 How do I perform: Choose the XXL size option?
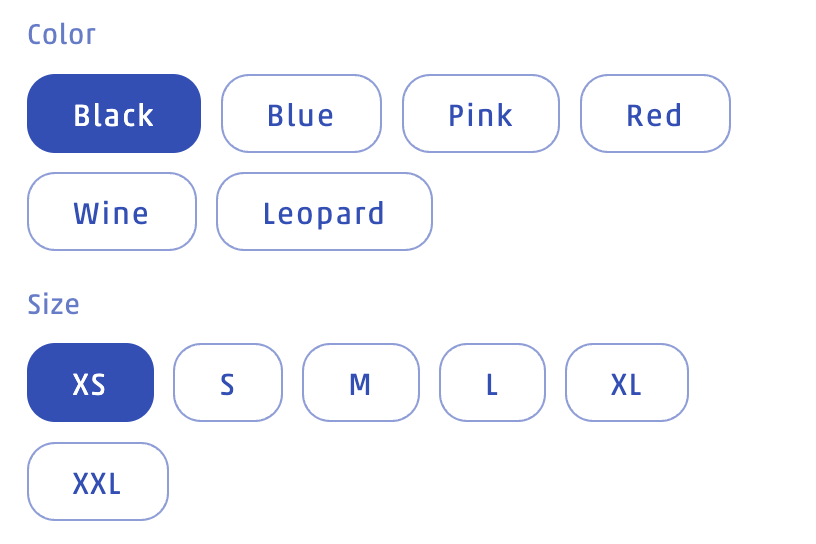(x=97, y=482)
